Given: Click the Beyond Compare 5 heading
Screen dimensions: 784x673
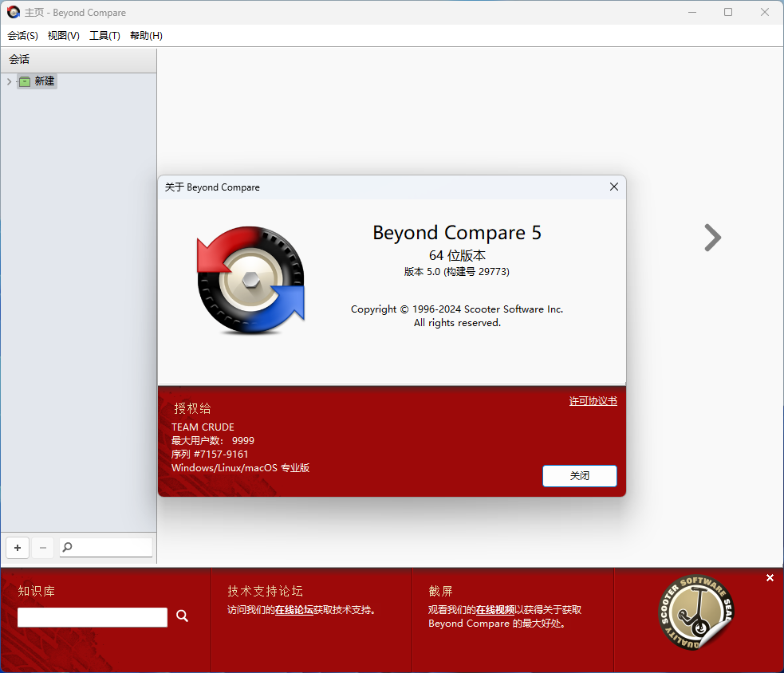Looking at the screenshot, I should point(457,233).
